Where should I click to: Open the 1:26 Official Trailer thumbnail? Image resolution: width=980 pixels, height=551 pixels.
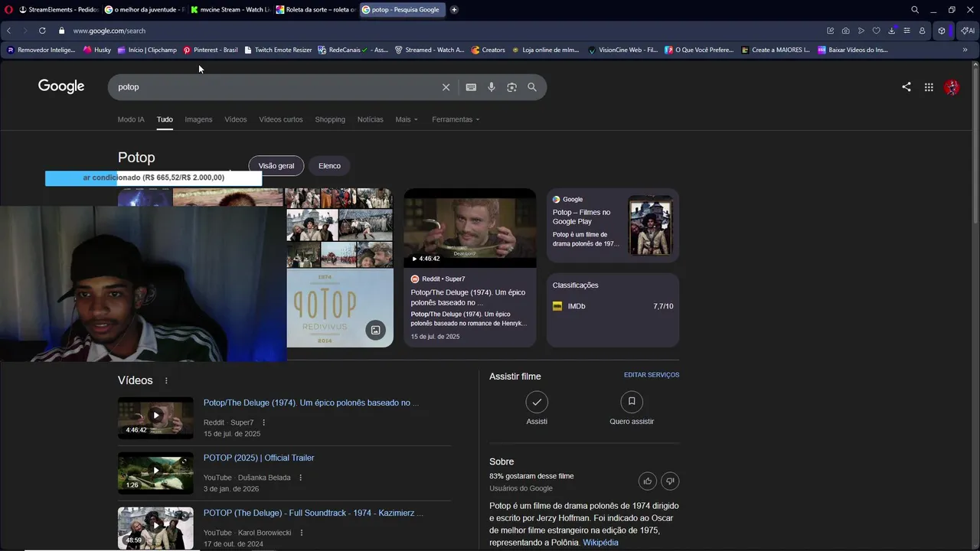(155, 473)
